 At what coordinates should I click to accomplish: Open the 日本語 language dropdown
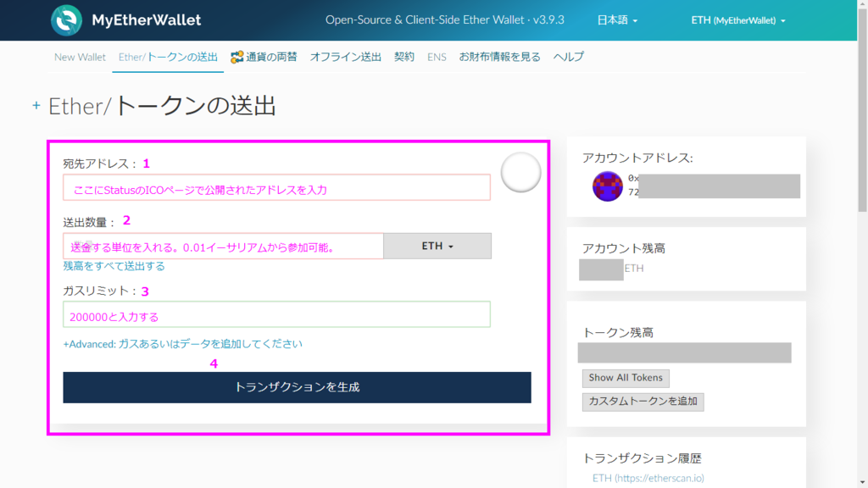(617, 20)
